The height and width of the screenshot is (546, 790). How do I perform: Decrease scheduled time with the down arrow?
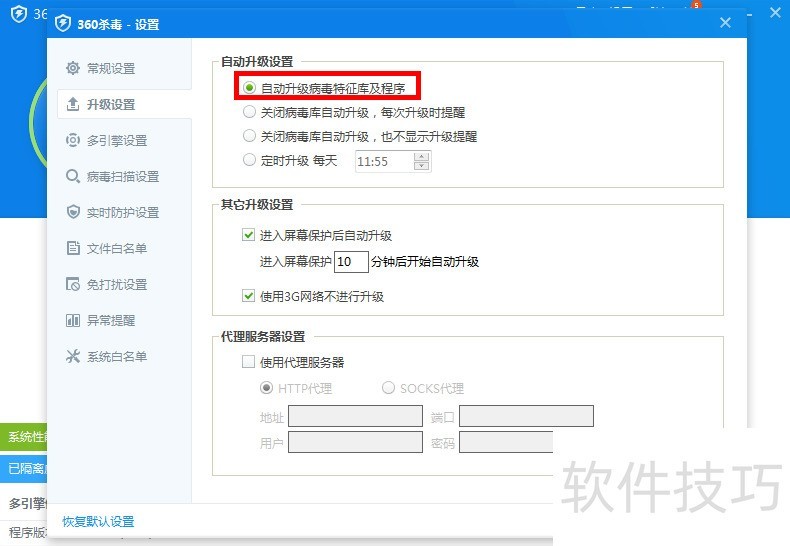(x=422, y=166)
